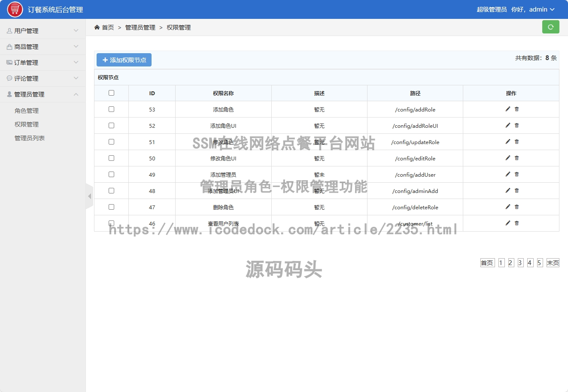
Task: Delete the 添加角色 permission row
Action: tap(516, 109)
